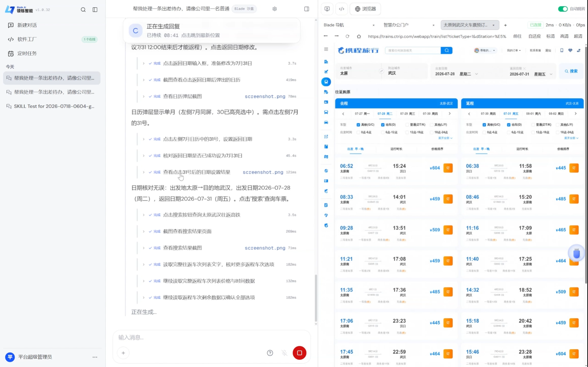Uncheck 动车(D) in 去程 filters

(383, 124)
